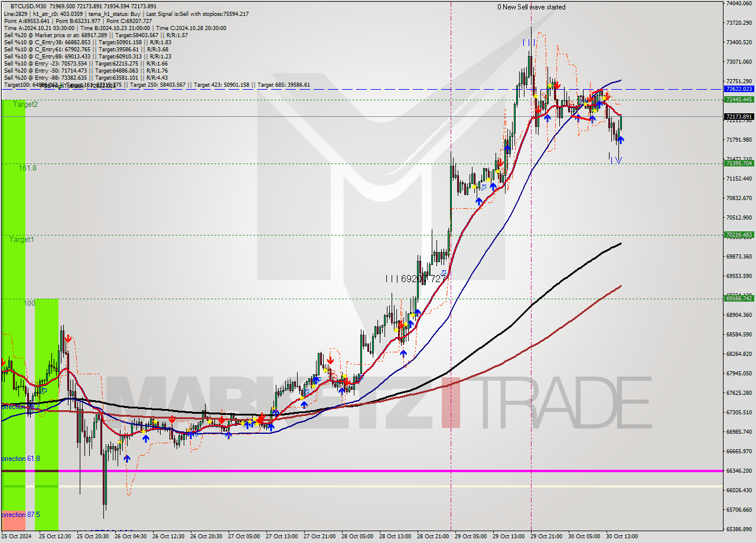Click the '28 Oct 13:00' time axis label
The width and height of the screenshot is (756, 543).
[395, 537]
